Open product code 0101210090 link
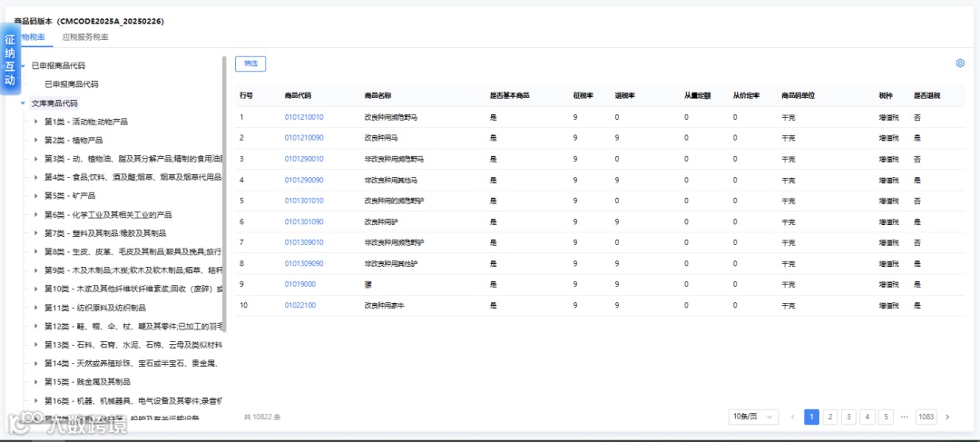The height and width of the screenshot is (442, 980). pos(304,138)
